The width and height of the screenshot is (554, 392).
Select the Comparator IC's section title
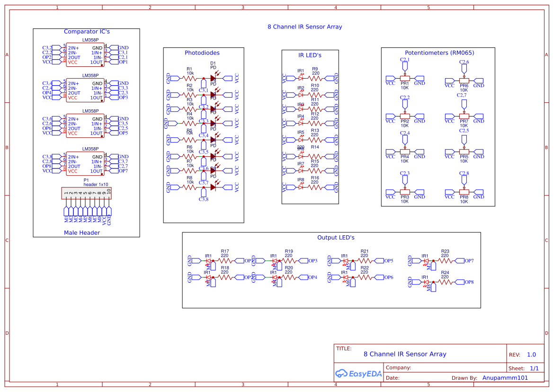coord(86,31)
